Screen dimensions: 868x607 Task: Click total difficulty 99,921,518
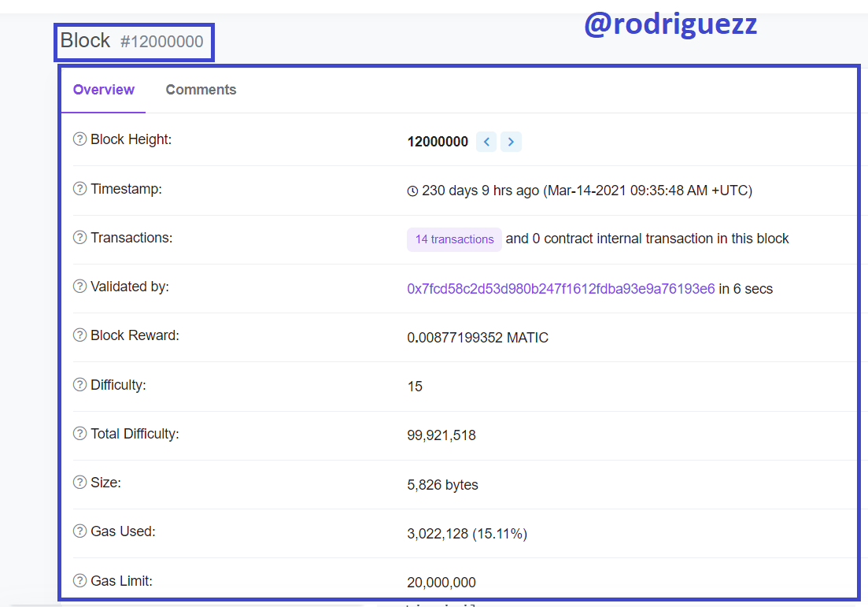tap(441, 435)
